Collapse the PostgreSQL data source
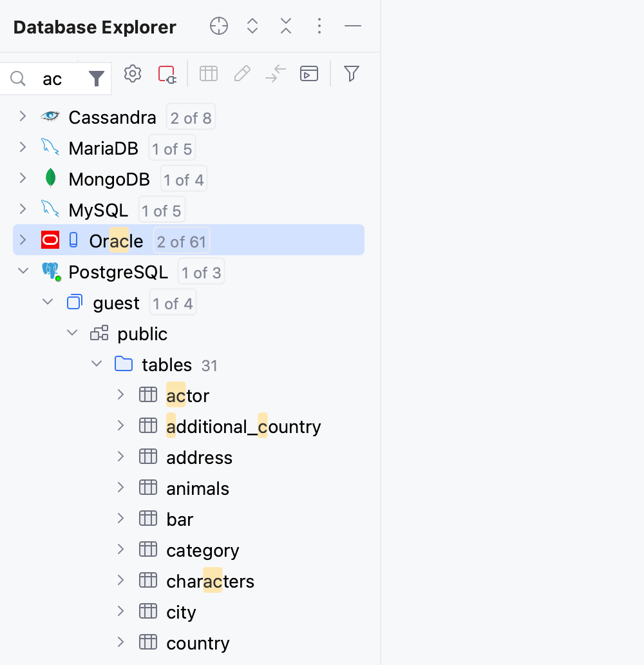Viewport: 644px width, 665px height. point(24,271)
